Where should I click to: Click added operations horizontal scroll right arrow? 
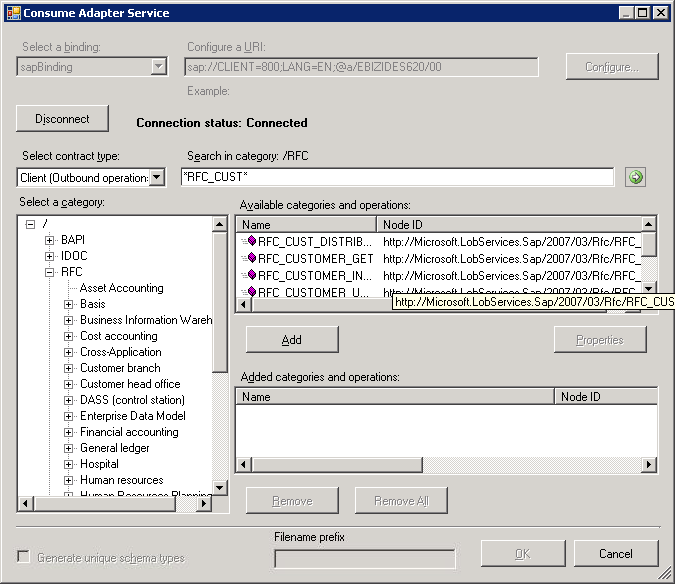click(x=649, y=464)
